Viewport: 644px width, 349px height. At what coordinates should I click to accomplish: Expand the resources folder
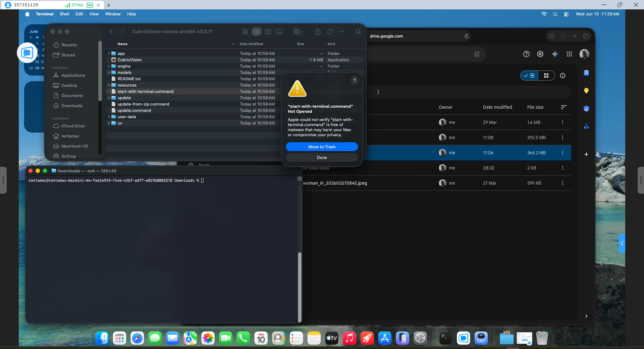point(109,85)
